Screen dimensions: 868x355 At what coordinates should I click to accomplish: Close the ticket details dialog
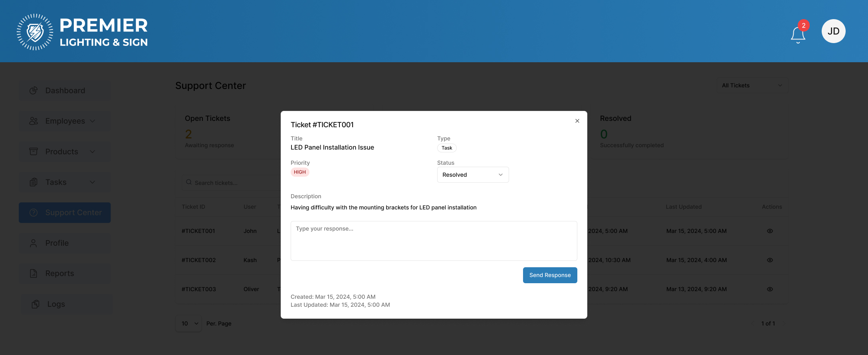pyautogui.click(x=577, y=121)
